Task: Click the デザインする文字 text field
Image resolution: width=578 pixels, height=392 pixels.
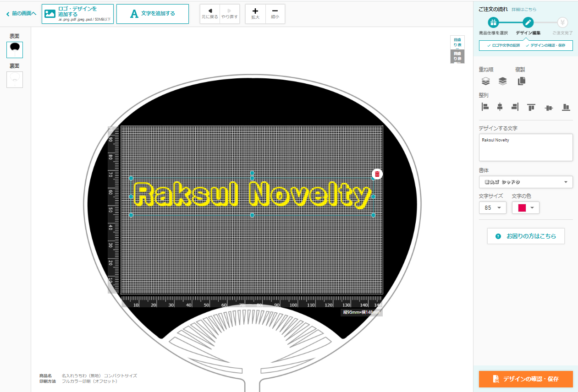Action: (526, 147)
